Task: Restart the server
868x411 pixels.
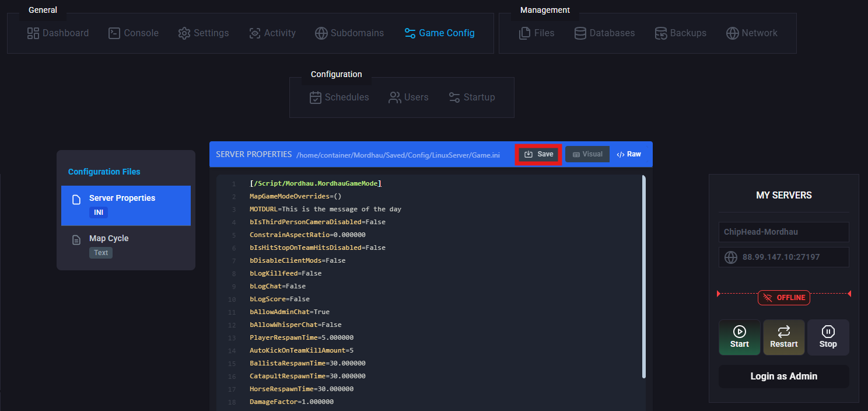Action: (784, 337)
